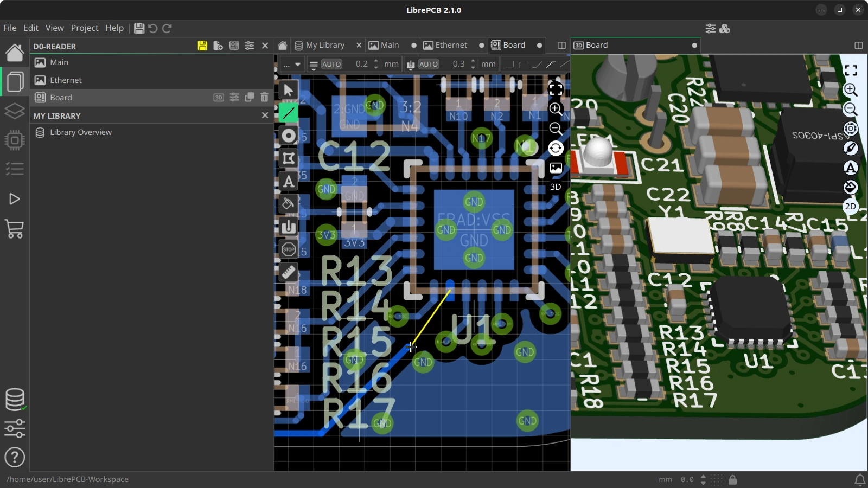Delete the Board via trash icon
The image size is (868, 488).
264,98
